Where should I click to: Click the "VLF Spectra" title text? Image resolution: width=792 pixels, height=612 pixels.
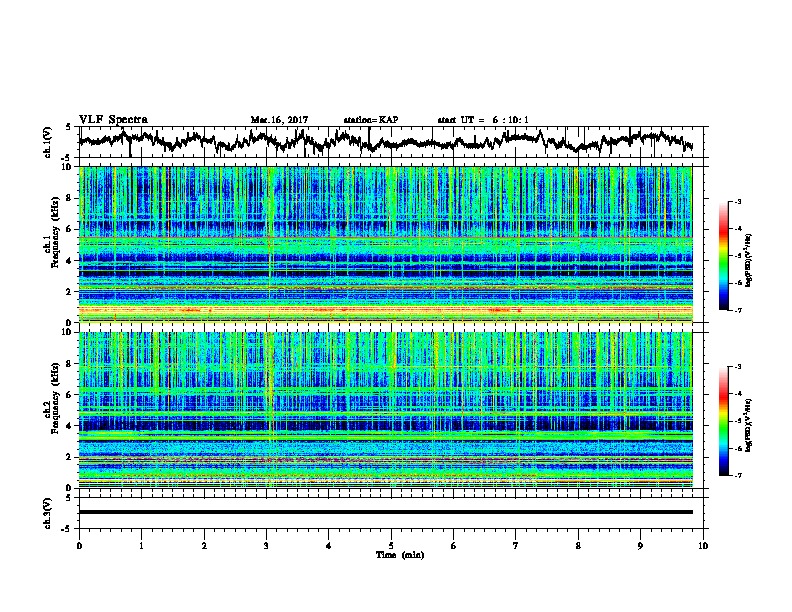coord(113,120)
